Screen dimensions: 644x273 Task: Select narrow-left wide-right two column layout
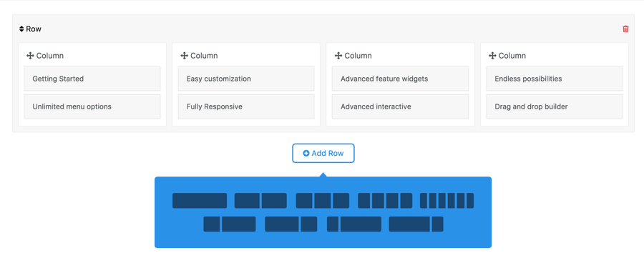tap(230, 224)
